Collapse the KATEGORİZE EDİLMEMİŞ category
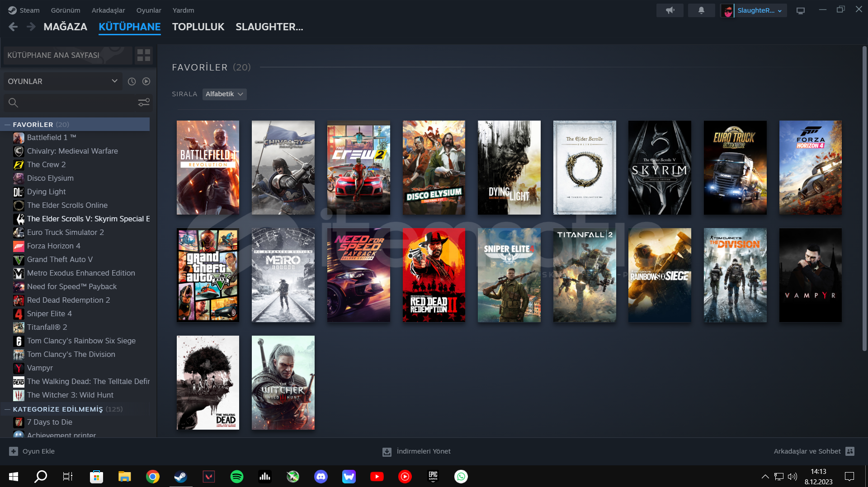868x487 pixels. tap(7, 409)
